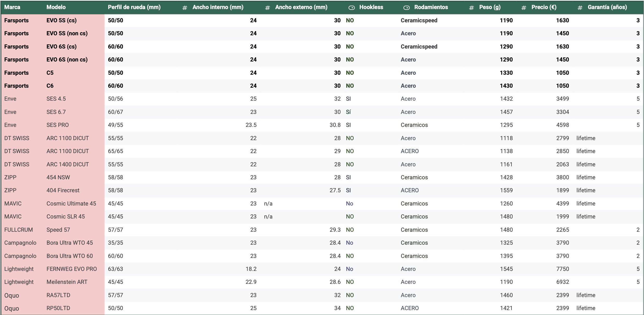Select the Modelo column header

56,7
